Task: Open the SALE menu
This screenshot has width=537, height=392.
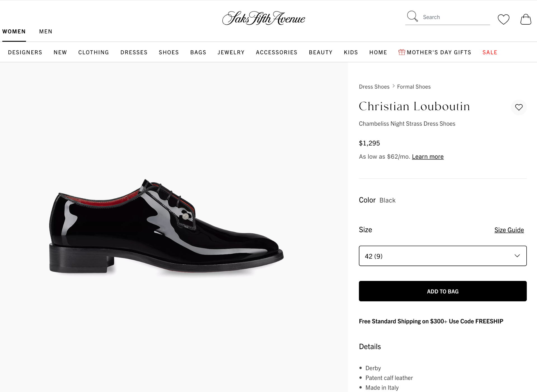Action: [489, 52]
